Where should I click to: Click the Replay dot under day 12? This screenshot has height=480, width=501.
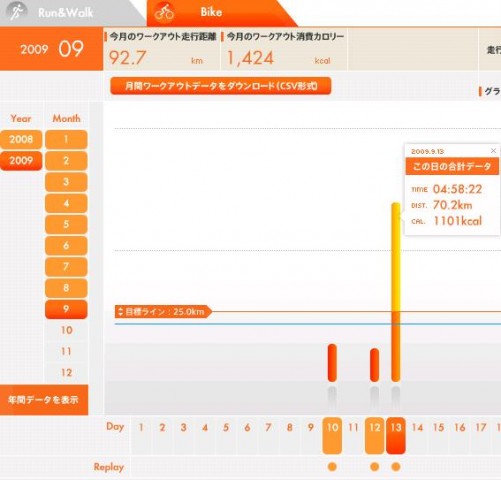click(375, 467)
